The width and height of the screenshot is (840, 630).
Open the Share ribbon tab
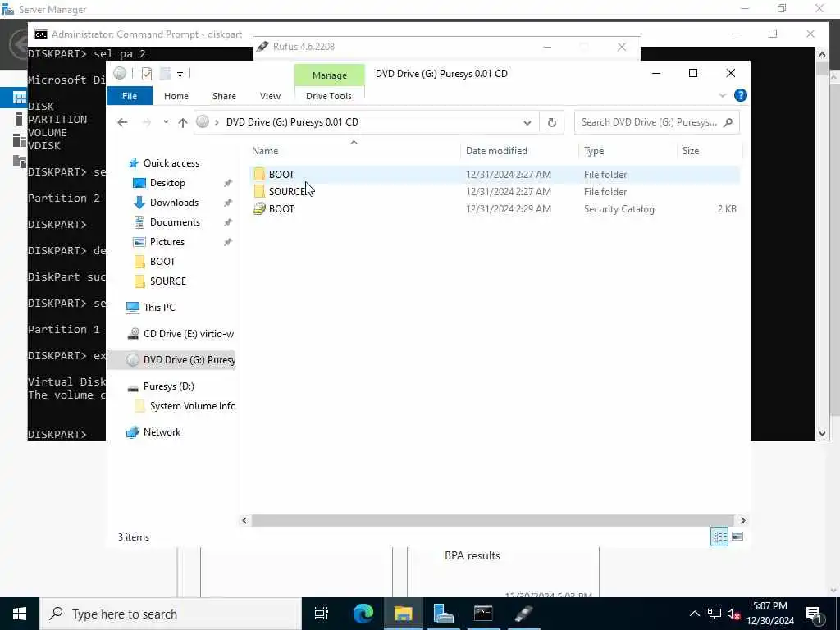click(x=224, y=96)
